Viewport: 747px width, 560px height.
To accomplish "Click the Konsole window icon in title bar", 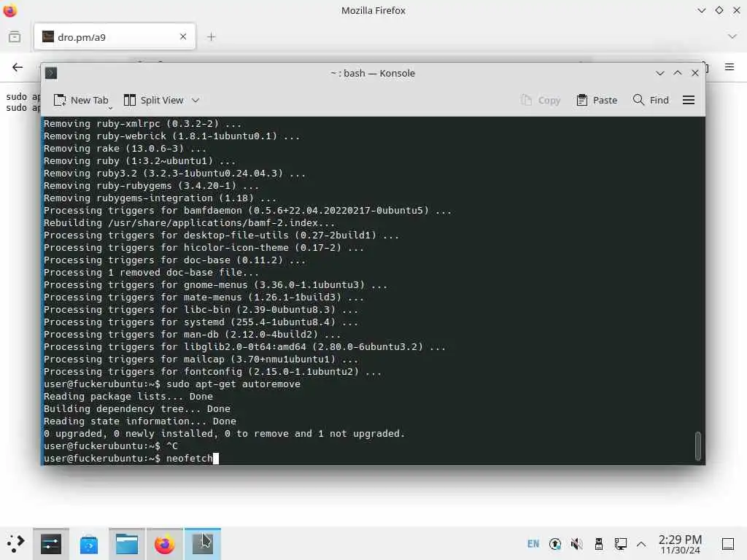I will (51, 73).
